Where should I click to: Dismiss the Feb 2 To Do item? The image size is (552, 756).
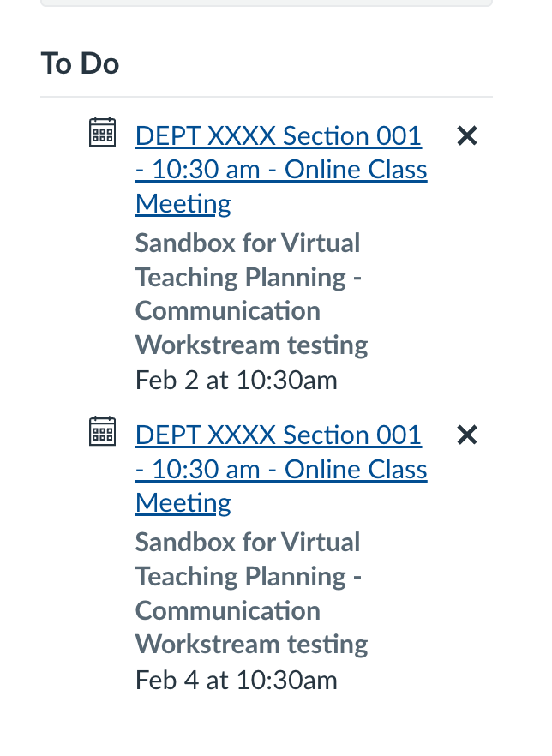[467, 135]
